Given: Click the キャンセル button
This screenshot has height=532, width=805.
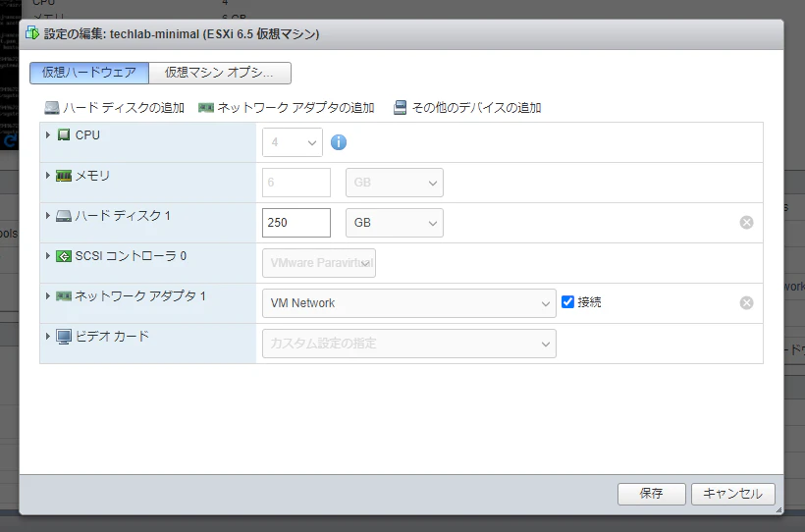Looking at the screenshot, I should [x=733, y=494].
